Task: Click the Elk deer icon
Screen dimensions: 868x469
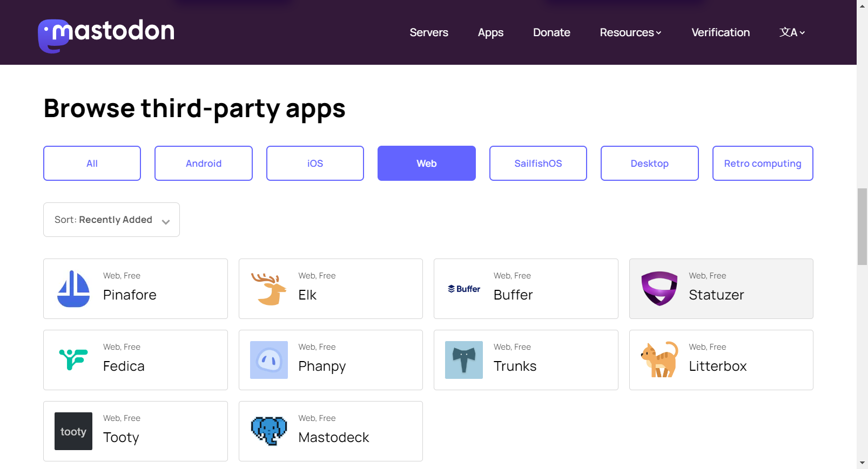Action: click(268, 289)
